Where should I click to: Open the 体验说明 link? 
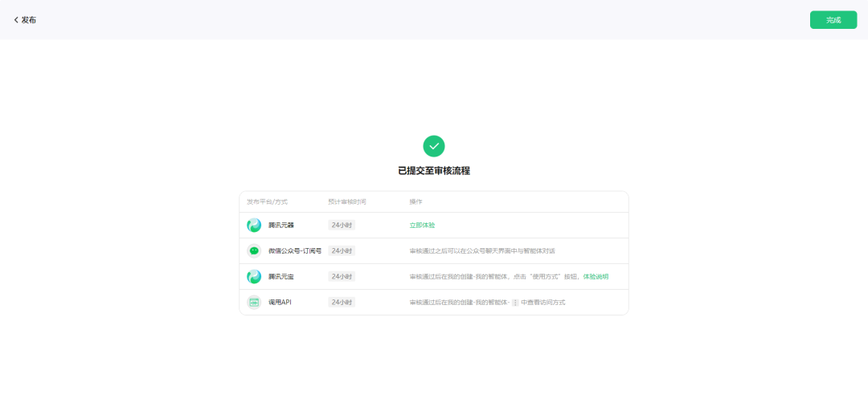point(596,277)
